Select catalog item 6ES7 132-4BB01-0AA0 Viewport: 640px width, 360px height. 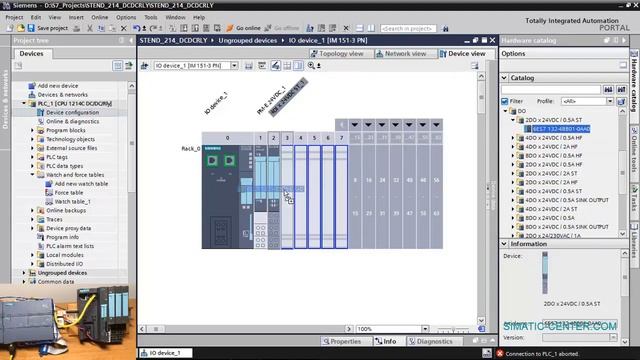[561, 129]
